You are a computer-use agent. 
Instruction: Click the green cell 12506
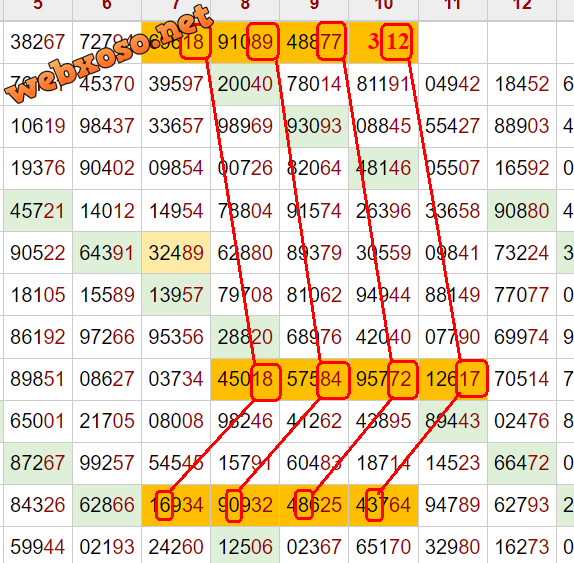tap(245, 547)
